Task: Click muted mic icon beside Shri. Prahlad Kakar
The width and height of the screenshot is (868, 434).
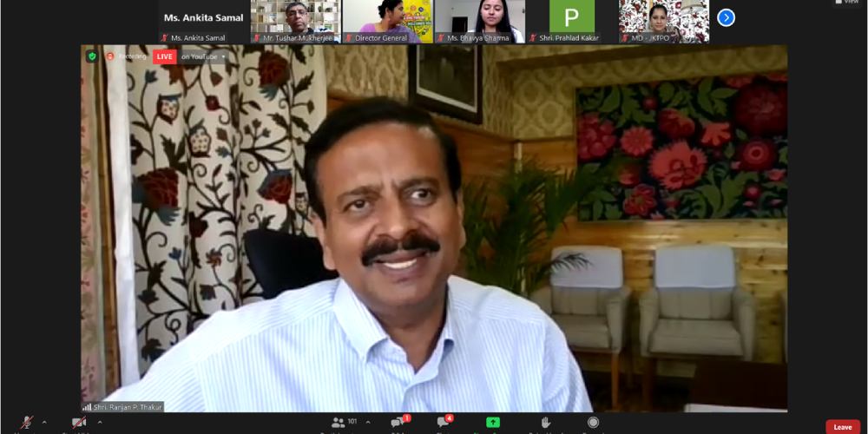Action: pos(533,38)
